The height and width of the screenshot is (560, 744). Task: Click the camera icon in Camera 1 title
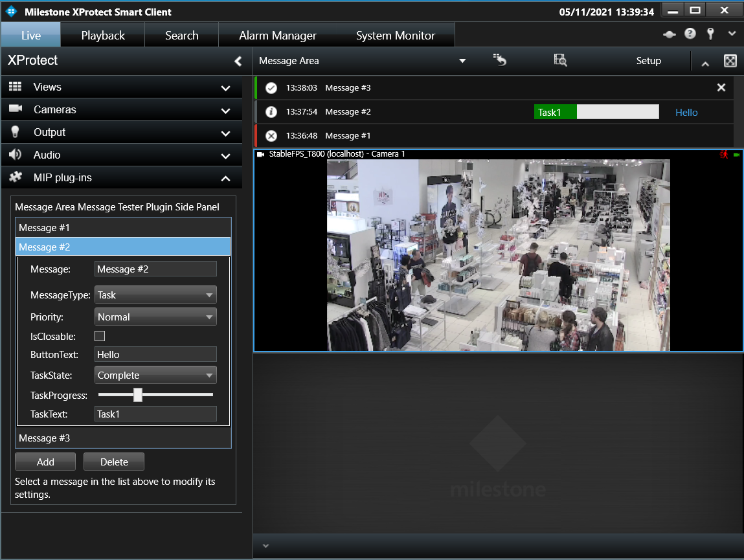coord(260,154)
